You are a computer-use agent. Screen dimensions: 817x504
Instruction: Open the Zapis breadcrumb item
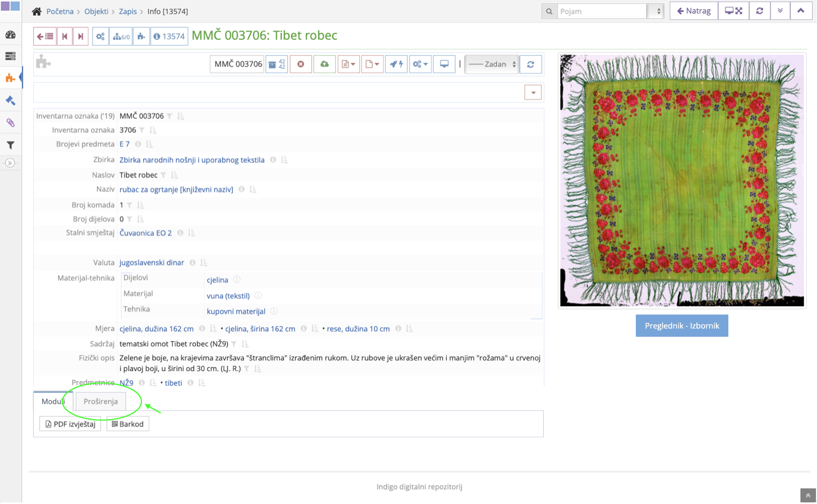coord(128,11)
